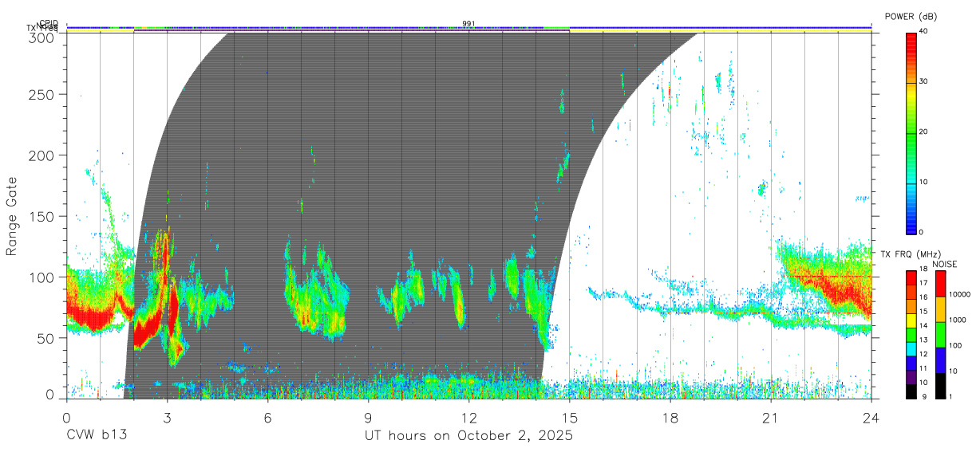Select the POWER (dB) legend title

pos(911,16)
